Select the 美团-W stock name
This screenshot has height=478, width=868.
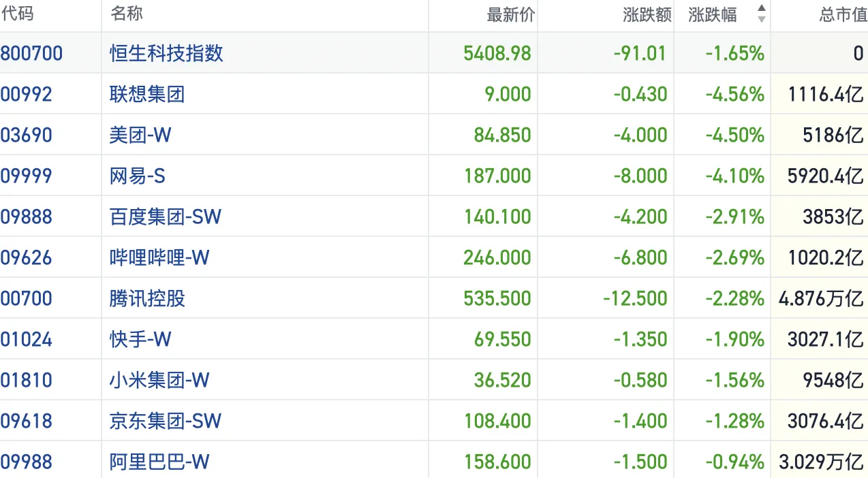point(140,135)
